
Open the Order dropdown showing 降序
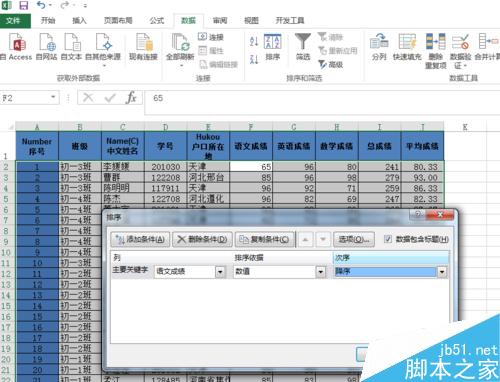pos(442,272)
